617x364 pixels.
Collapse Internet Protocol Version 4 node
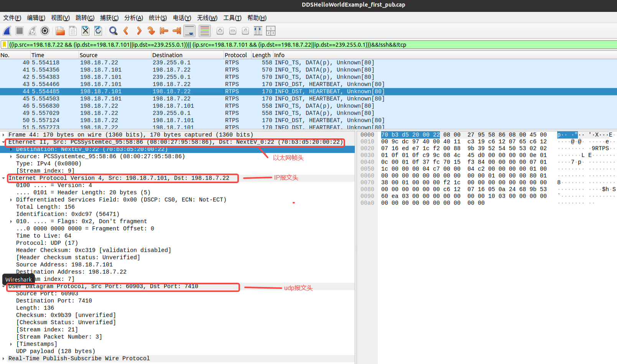tap(3, 178)
